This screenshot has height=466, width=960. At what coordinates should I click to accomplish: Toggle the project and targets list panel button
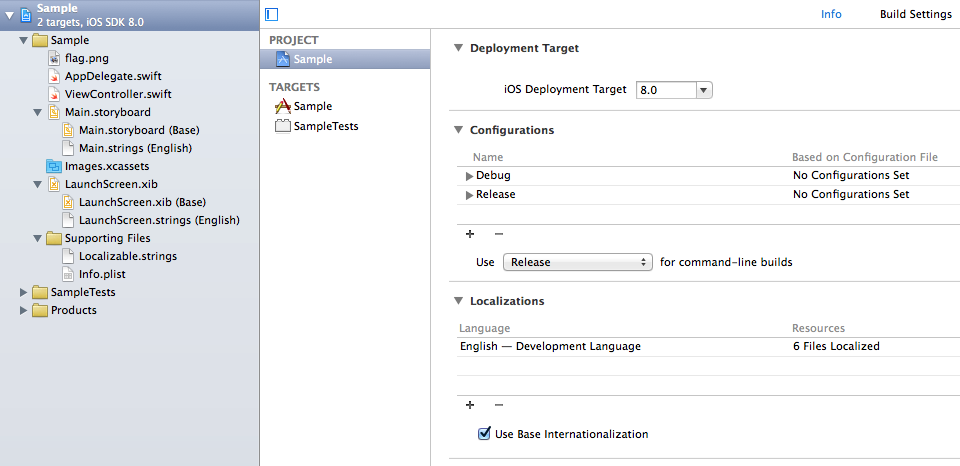[x=272, y=14]
